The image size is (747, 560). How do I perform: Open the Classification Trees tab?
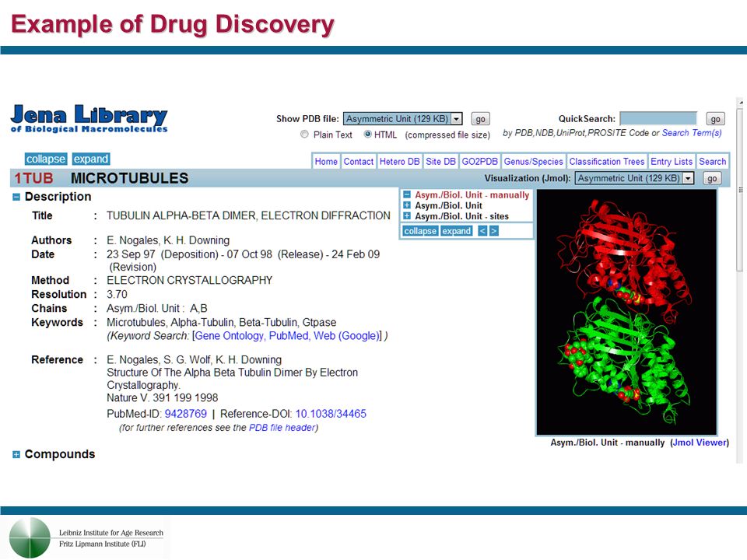(607, 162)
